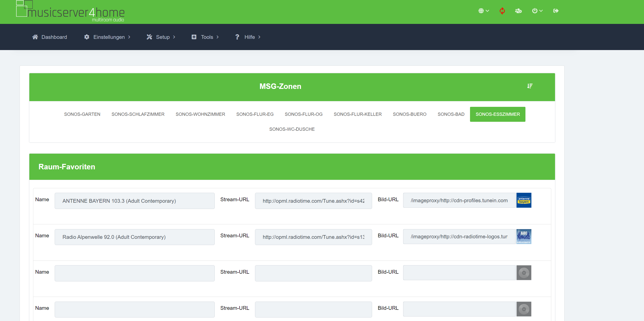
Task: Click the sort icon in MSG-Zonen header
Action: (x=529, y=86)
